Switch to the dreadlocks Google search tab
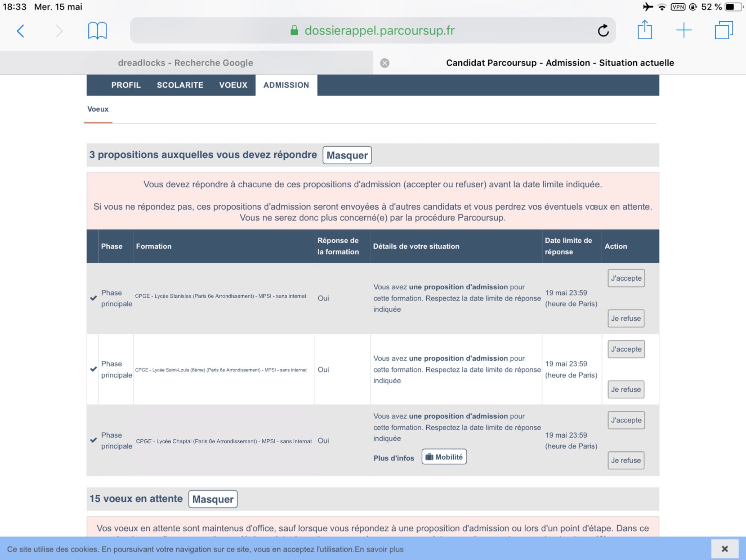 [185, 63]
